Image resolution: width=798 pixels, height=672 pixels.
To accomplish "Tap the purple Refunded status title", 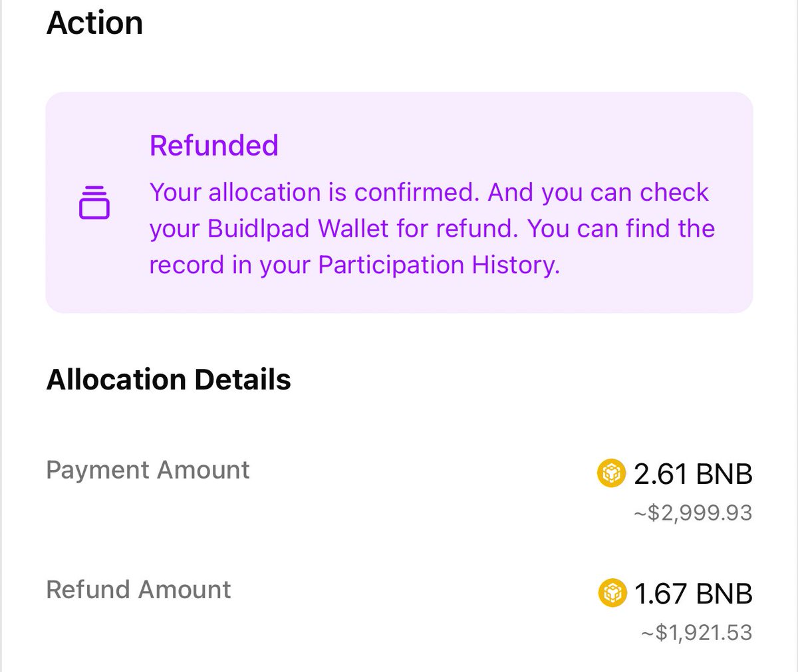I will [x=213, y=145].
